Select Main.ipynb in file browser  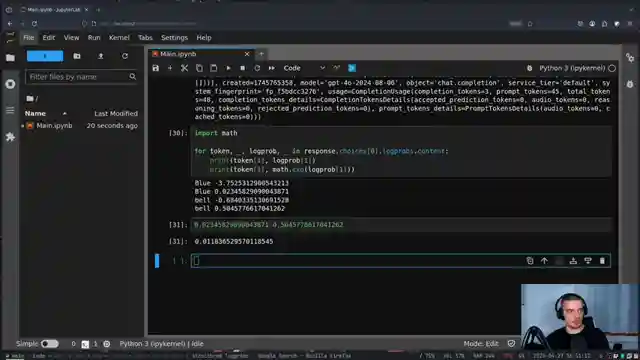tap(81, 126)
